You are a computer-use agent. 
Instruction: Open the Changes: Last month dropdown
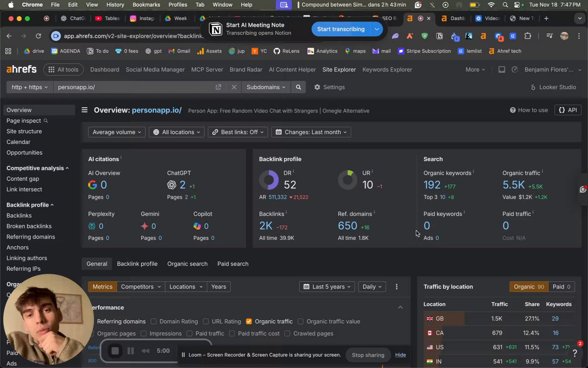click(311, 132)
